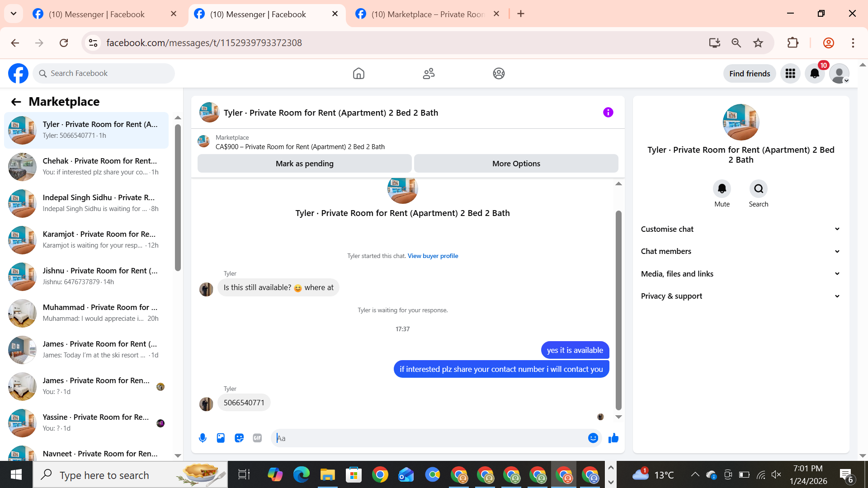Screen dimensions: 868x488
Task: Attach a photo using image icon
Action: [221, 438]
